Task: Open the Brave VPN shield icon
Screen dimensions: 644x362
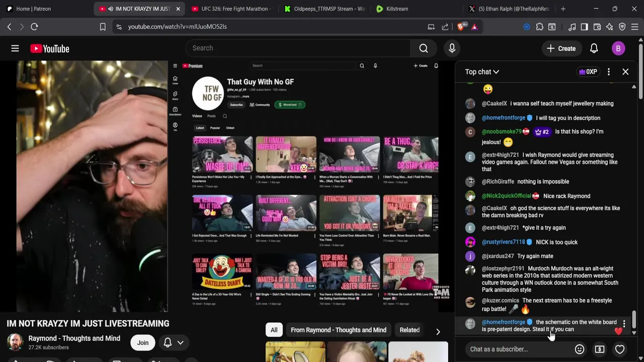Action: (622, 27)
